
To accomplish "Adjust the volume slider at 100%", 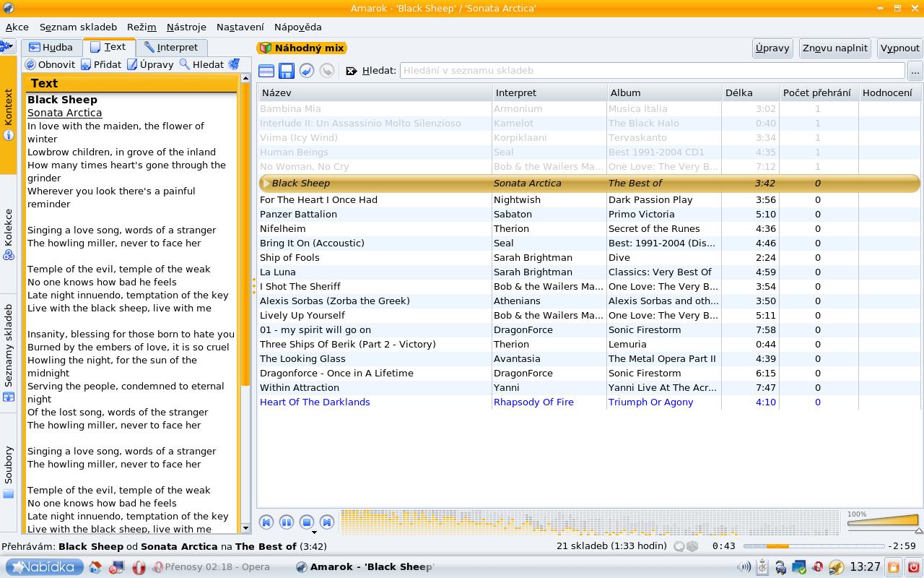I will click(x=884, y=522).
